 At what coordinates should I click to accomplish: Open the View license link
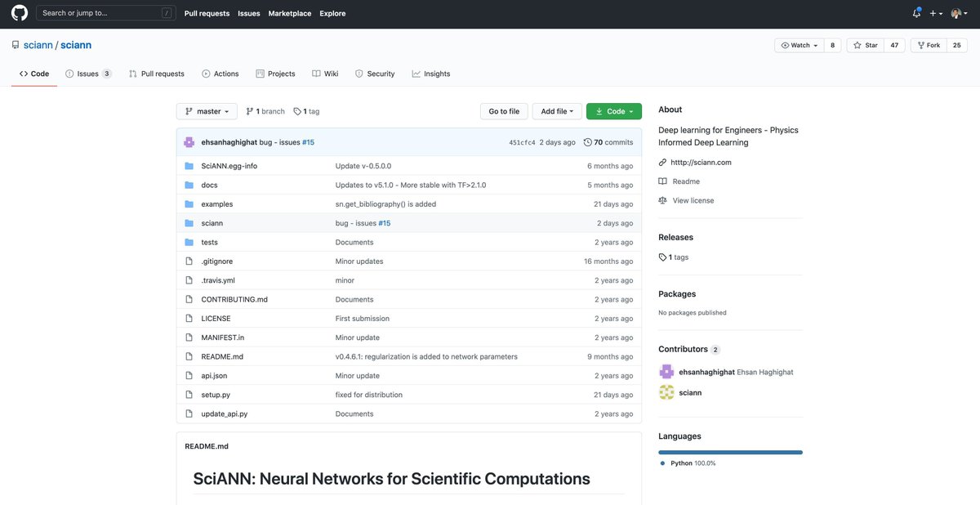tap(693, 200)
